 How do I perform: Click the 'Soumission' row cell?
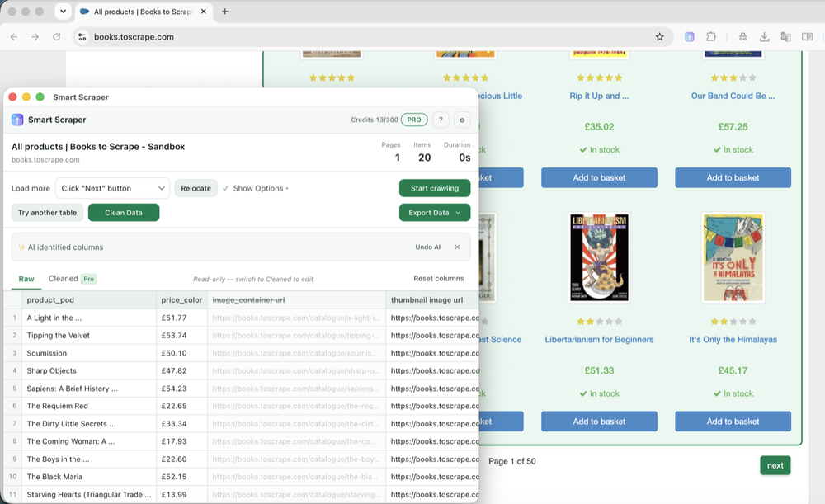(89, 353)
